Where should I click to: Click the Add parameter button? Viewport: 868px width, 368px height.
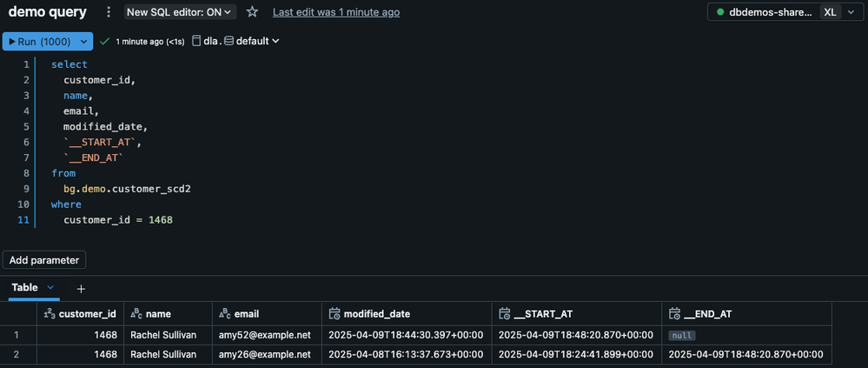tap(44, 260)
